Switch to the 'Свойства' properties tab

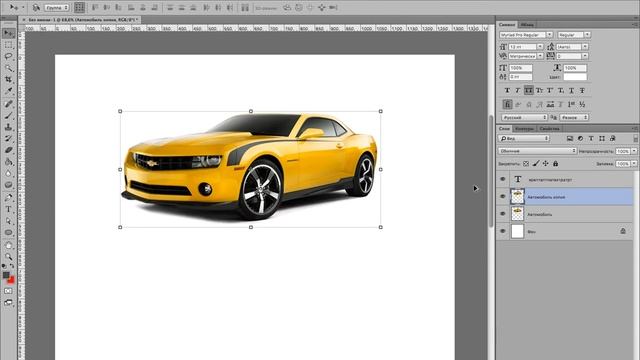(549, 129)
